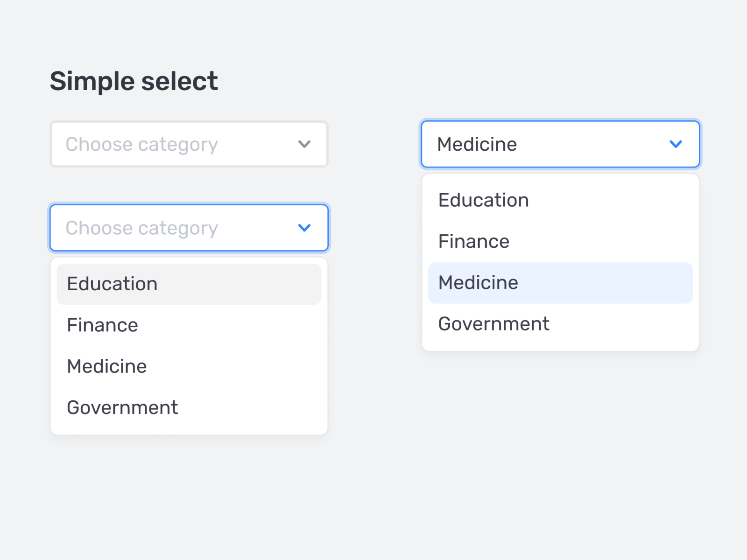Choose Government from the left dropdown options
The width and height of the screenshot is (747, 560).
pos(122,407)
